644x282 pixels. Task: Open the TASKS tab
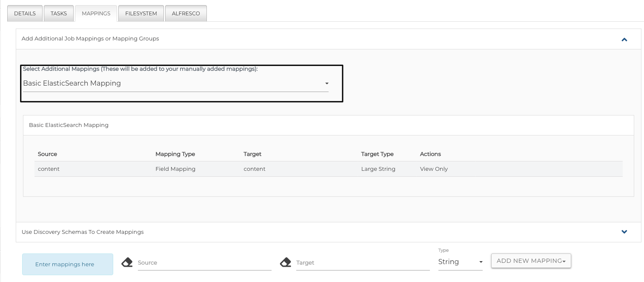[59, 13]
